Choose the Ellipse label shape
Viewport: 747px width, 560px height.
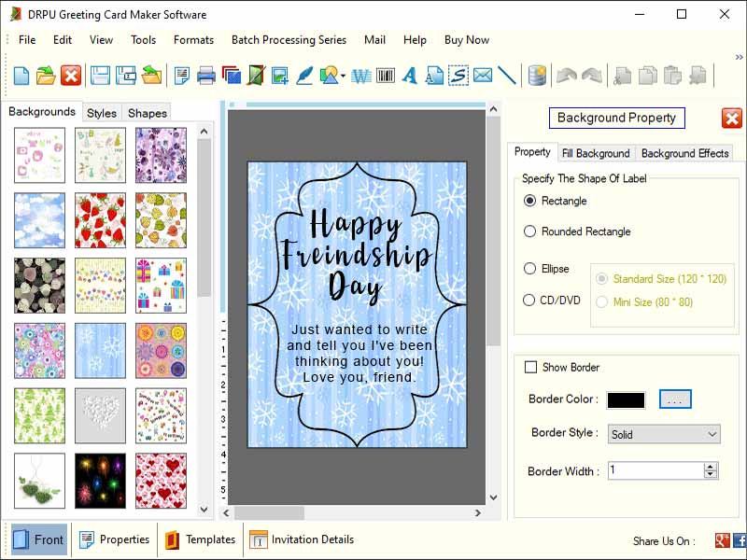coord(529,268)
